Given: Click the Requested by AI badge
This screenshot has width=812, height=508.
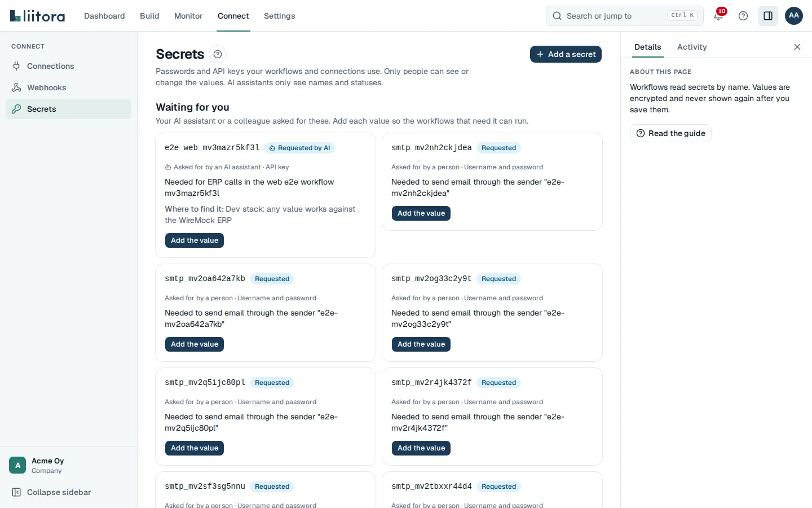Looking at the screenshot, I should 299,148.
